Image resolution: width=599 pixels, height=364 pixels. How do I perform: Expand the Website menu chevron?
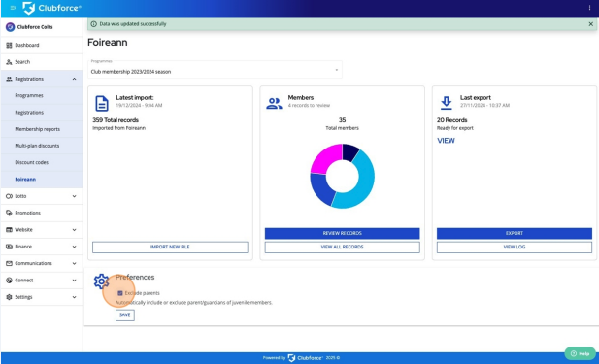74,230
